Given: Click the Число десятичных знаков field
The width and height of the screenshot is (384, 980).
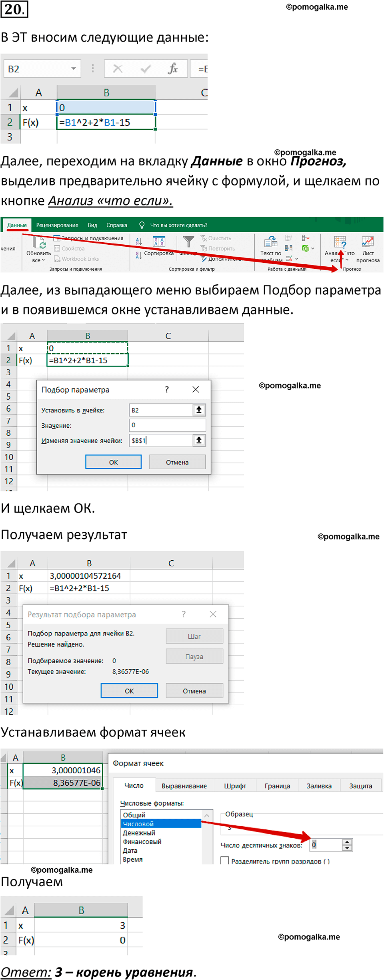Looking at the screenshot, I should 326,845.
